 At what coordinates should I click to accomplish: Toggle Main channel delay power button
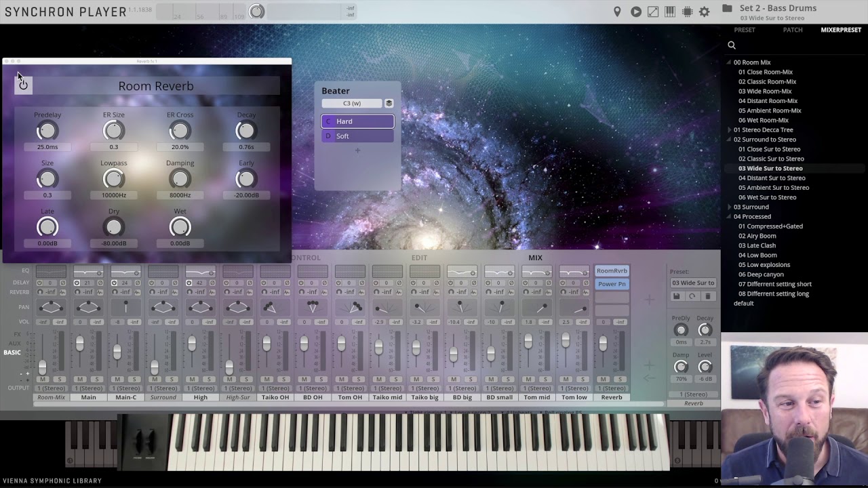tap(77, 283)
